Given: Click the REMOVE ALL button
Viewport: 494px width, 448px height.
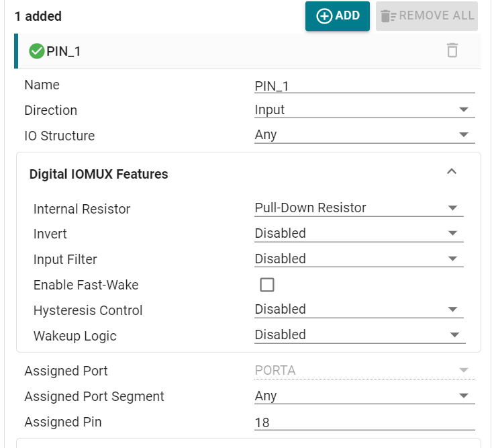Looking at the screenshot, I should [427, 15].
